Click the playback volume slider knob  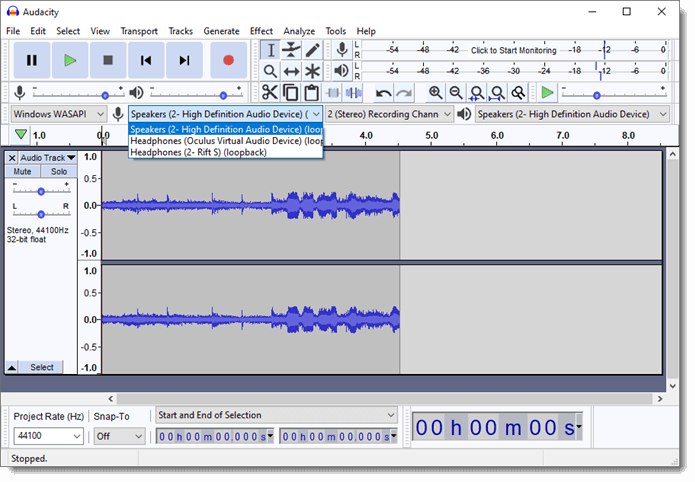(x=223, y=95)
